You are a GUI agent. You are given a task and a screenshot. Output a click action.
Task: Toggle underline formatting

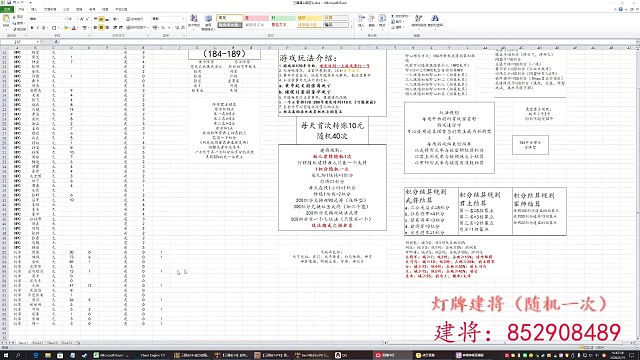point(43,28)
